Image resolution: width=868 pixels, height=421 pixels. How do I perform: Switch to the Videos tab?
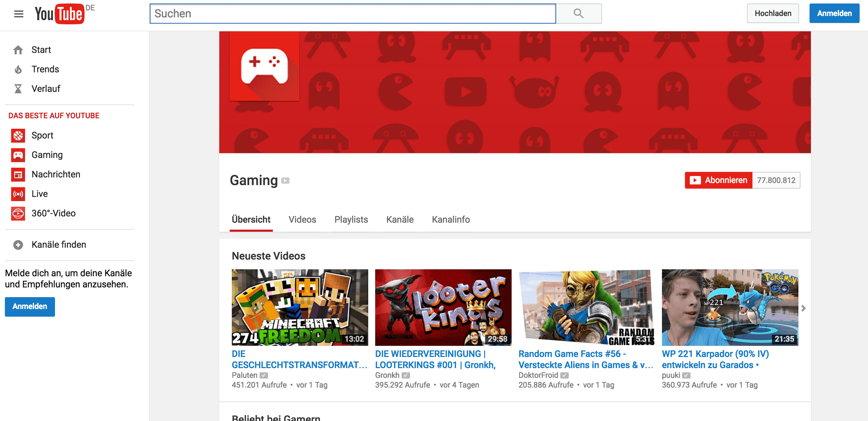click(302, 220)
